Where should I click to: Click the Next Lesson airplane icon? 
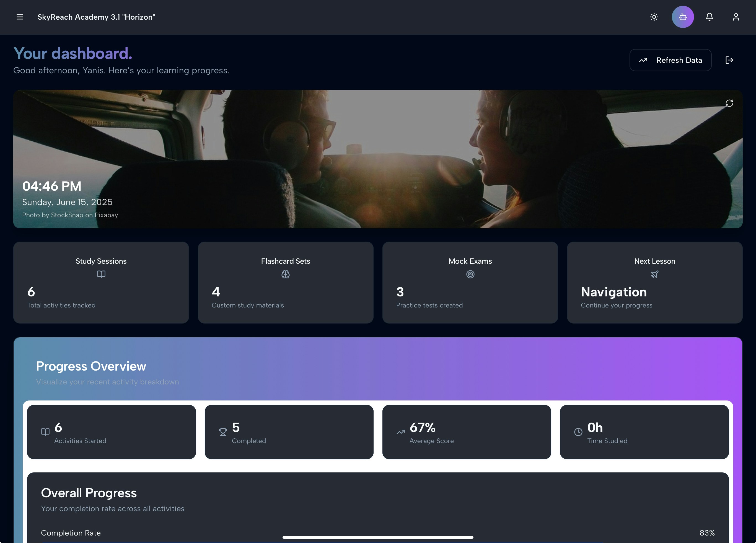tap(654, 274)
